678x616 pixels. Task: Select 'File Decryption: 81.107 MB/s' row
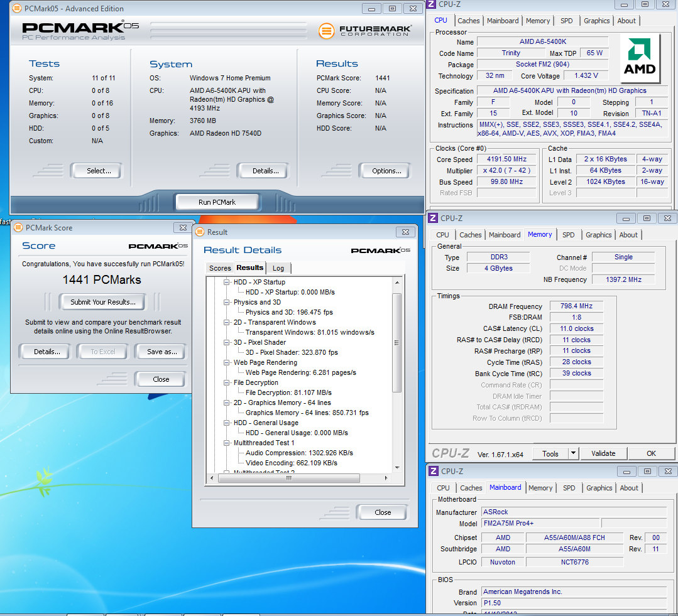(x=288, y=392)
